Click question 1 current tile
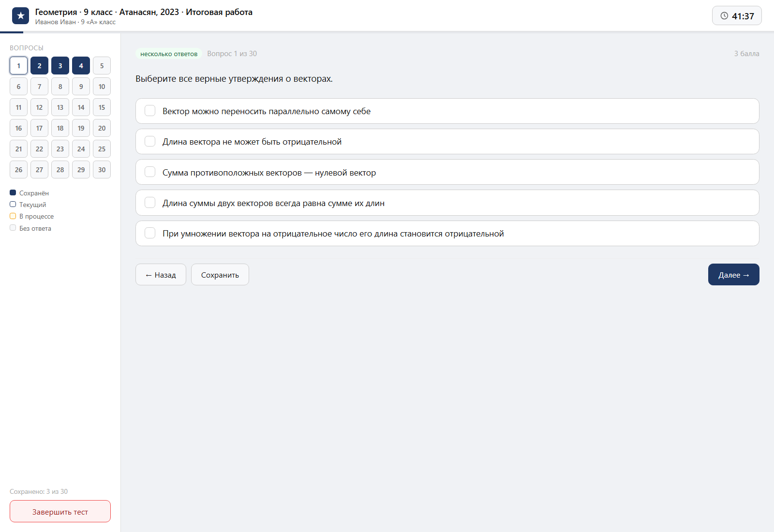The image size is (774, 532). click(18, 66)
